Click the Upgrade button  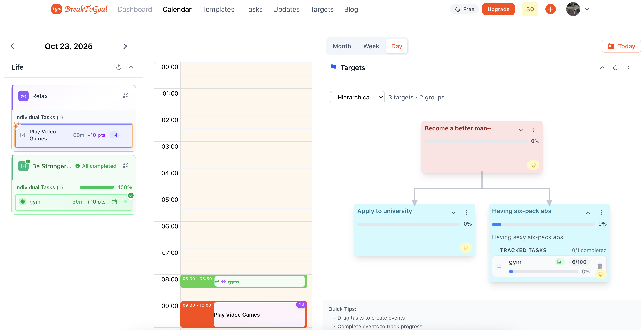[x=498, y=9]
